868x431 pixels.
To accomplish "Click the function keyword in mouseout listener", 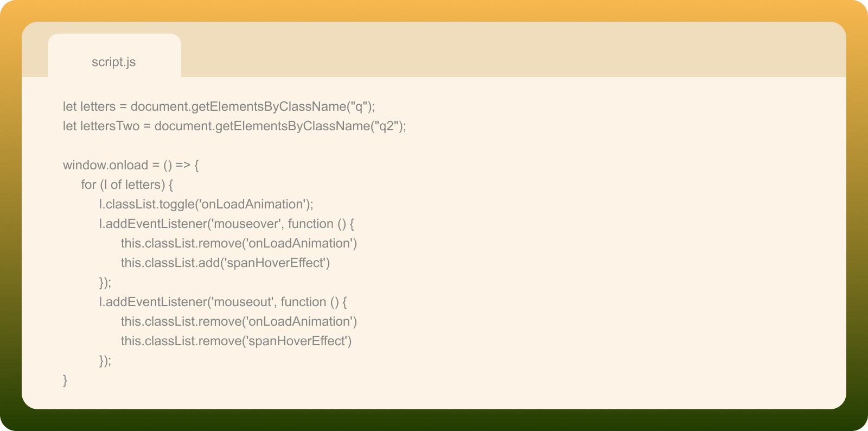I will coord(303,302).
